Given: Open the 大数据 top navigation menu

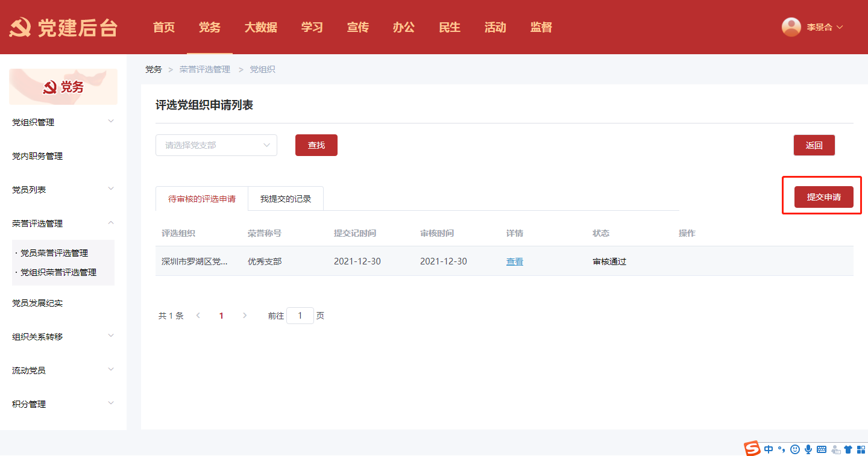Looking at the screenshot, I should click(x=260, y=27).
